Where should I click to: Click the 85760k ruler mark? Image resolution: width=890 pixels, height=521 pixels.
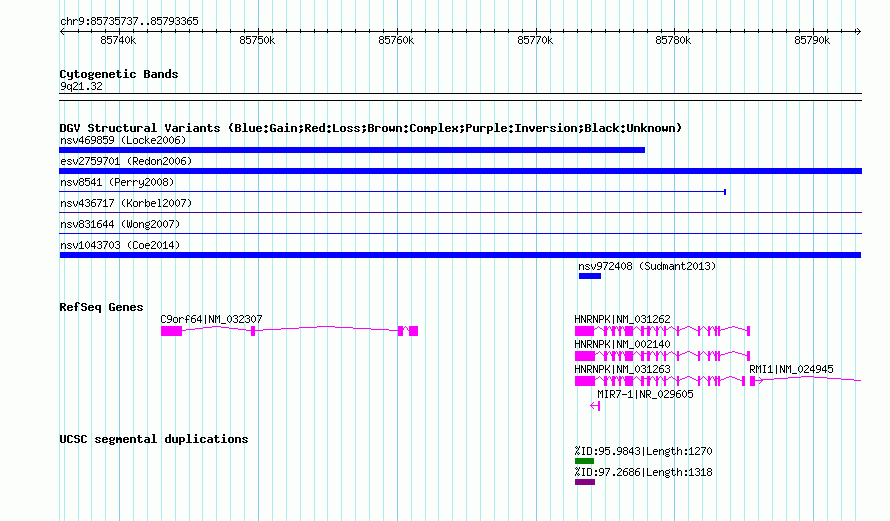point(396,40)
